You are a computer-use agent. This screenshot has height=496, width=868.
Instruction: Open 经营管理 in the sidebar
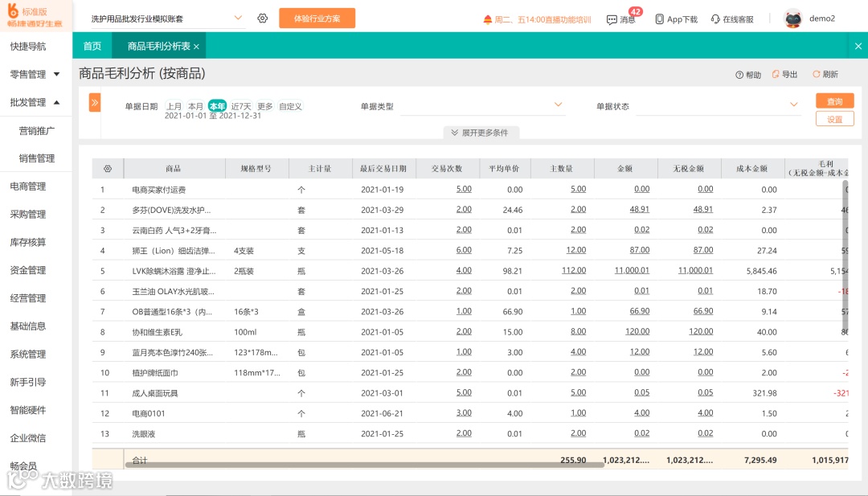click(28, 297)
